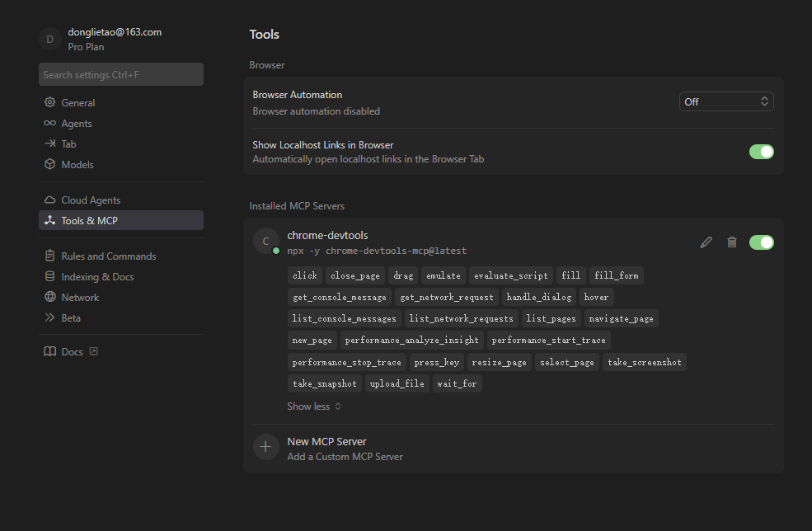Viewport: 812px width, 531px height.
Task: Open the Docs external link icon
Action: point(93,351)
